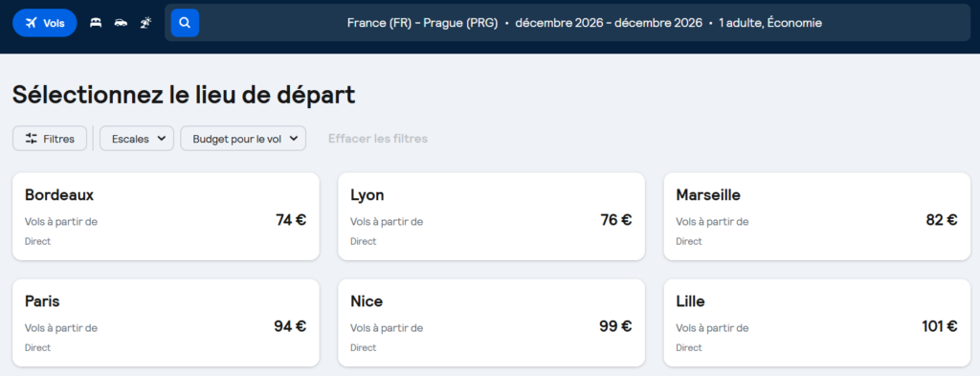Select Lille departure card at 101 €

click(817, 323)
